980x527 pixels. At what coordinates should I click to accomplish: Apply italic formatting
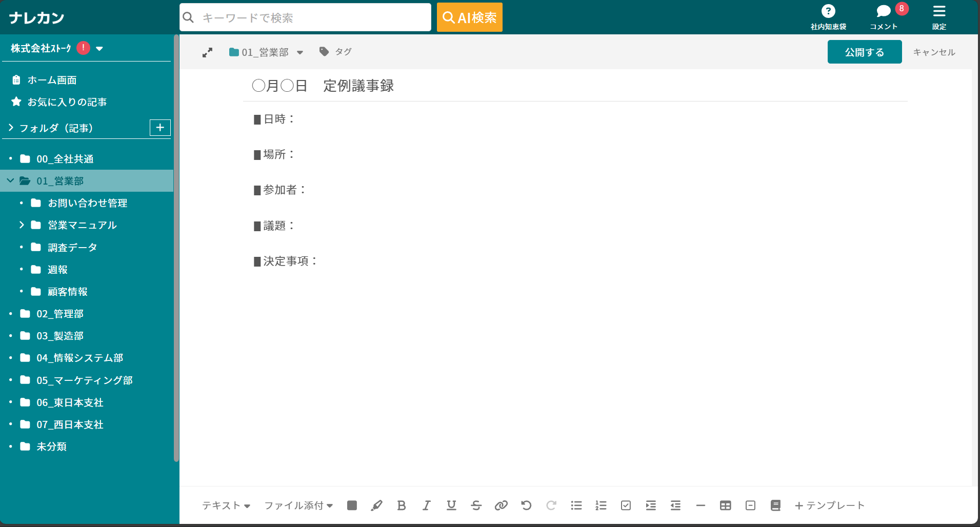(426, 505)
